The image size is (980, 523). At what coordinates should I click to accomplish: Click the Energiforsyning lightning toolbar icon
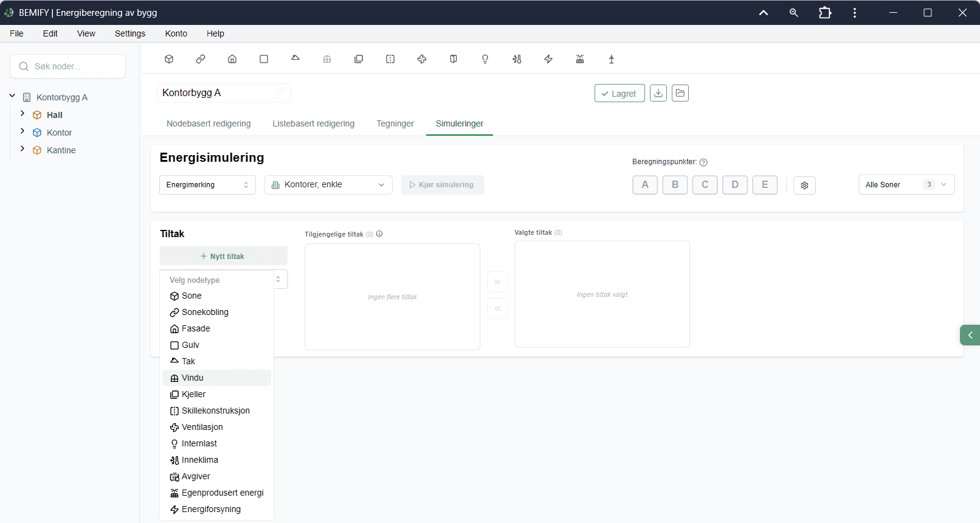point(548,59)
